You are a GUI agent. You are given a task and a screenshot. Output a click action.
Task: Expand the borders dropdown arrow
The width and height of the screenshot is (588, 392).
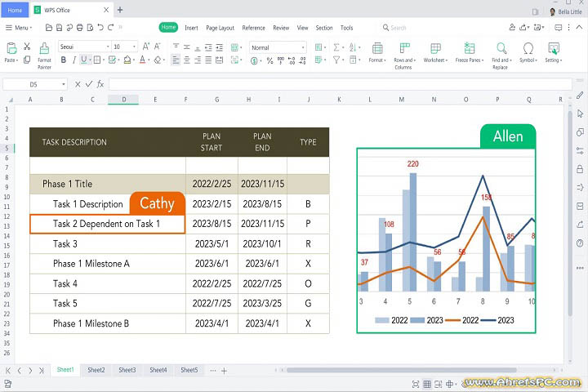click(104, 60)
